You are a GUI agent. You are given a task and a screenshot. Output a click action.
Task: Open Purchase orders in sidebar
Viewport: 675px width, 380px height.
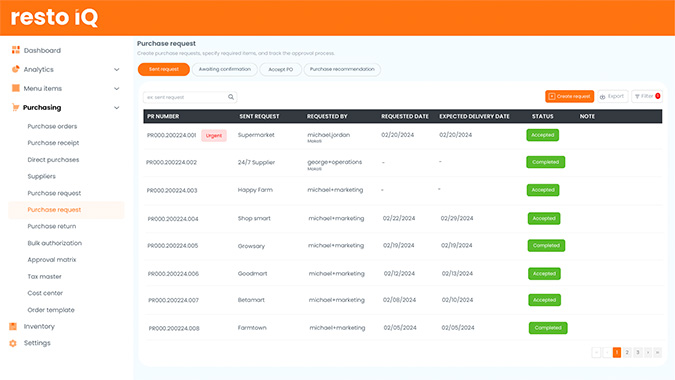click(x=52, y=126)
